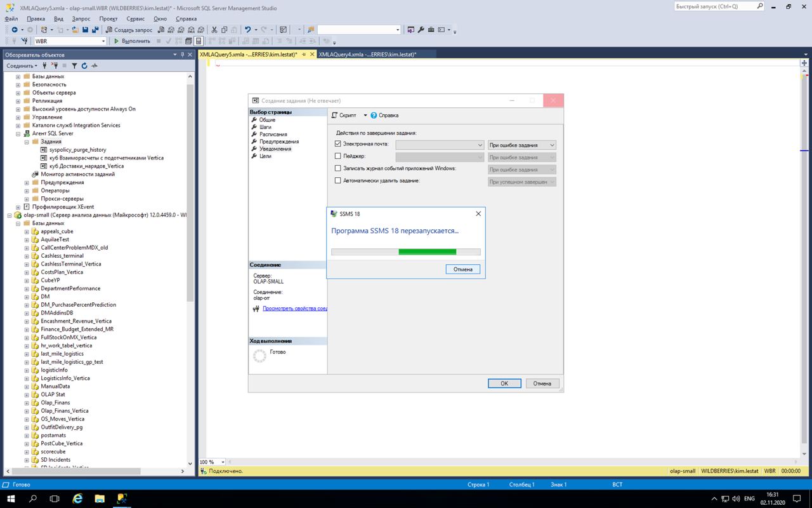Close the XMLAQuery5.xmla tab with its X
812x508 pixels.
313,55
